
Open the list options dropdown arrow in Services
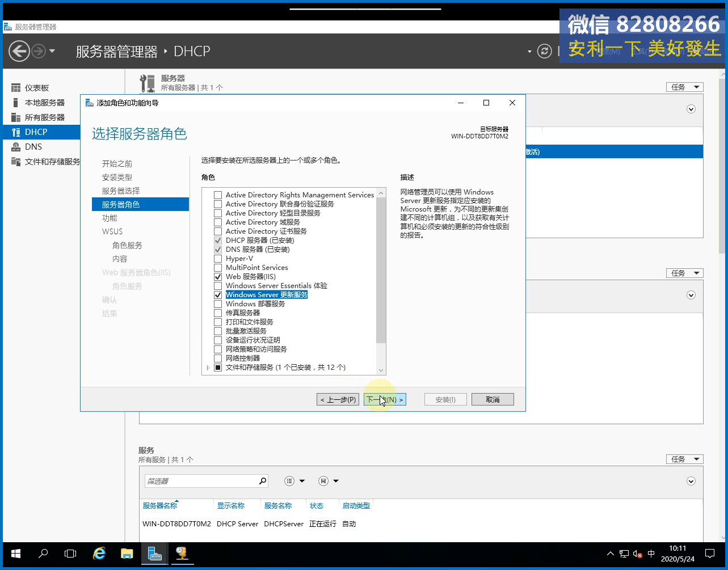[302, 481]
